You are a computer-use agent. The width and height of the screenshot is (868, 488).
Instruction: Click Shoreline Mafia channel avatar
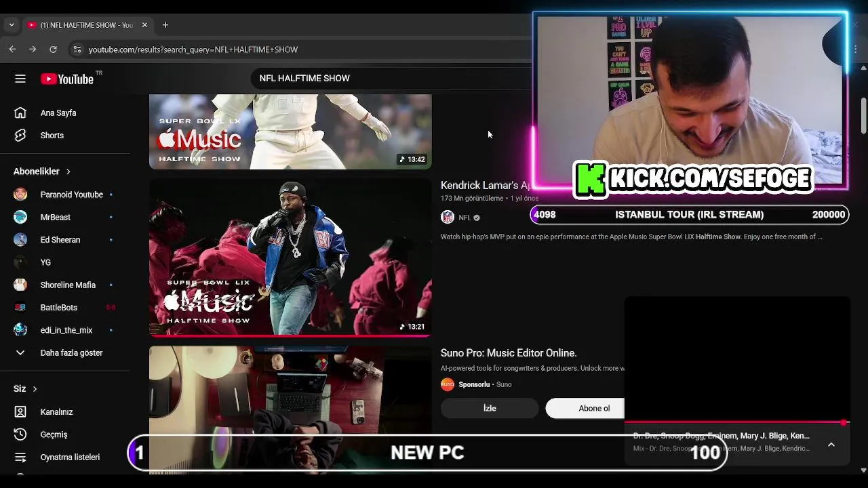(x=20, y=285)
